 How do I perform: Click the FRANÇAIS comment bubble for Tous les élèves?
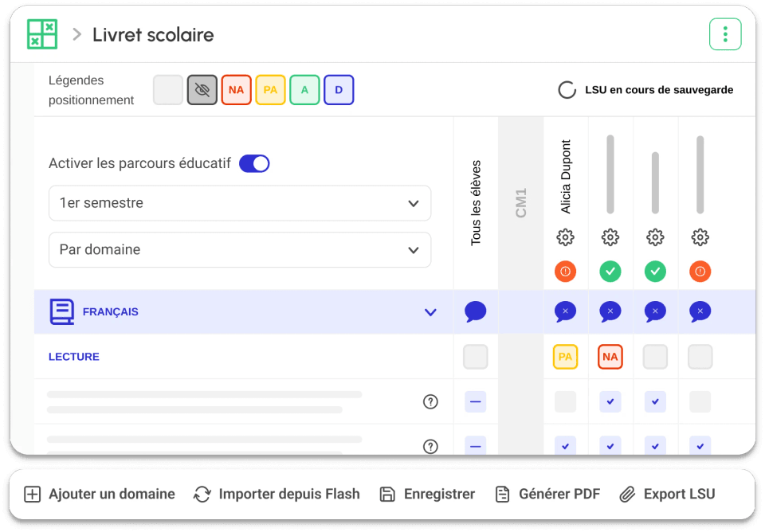tap(475, 311)
